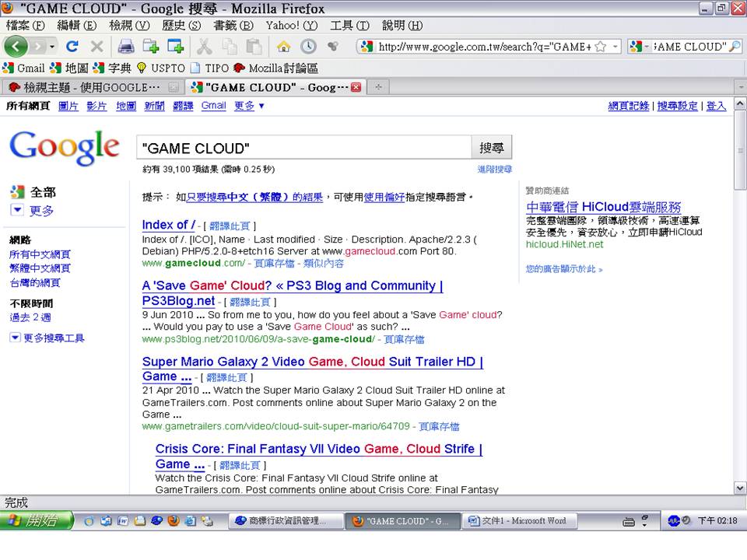
Task: Start search with the magnifier icon
Action: click(x=735, y=47)
